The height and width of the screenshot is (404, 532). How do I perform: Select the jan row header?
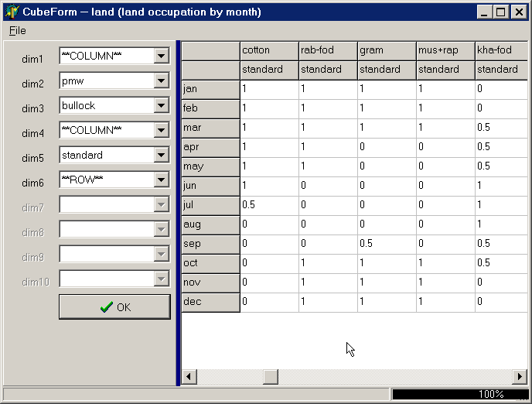pos(210,89)
